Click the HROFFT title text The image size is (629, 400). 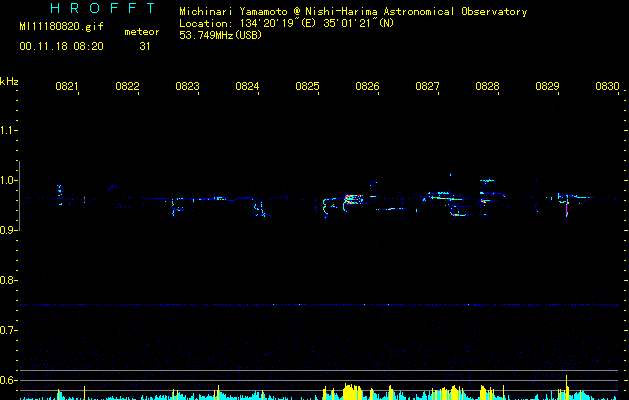click(x=88, y=9)
